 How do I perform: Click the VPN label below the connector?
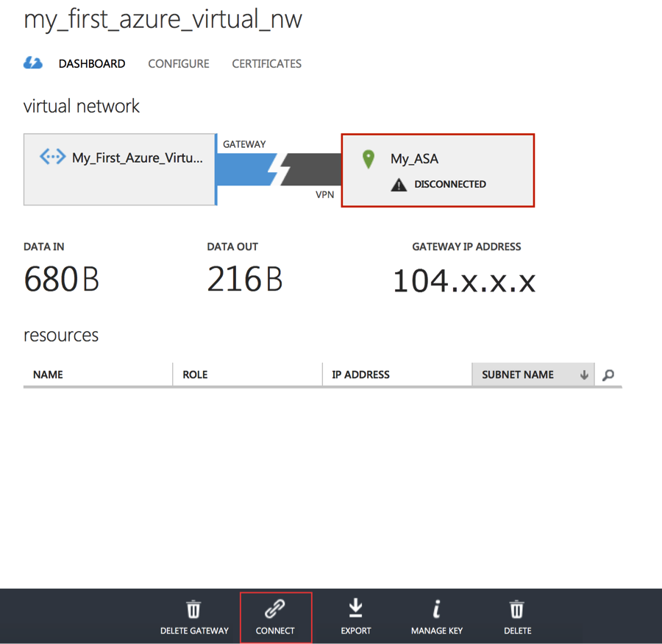point(324,194)
